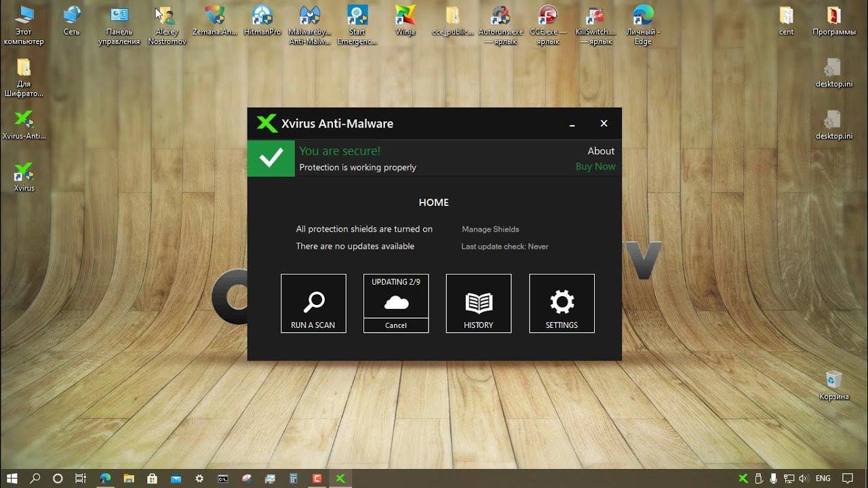The width and height of the screenshot is (868, 488).
Task: Click 'Last update check: Never' text
Action: click(x=505, y=247)
